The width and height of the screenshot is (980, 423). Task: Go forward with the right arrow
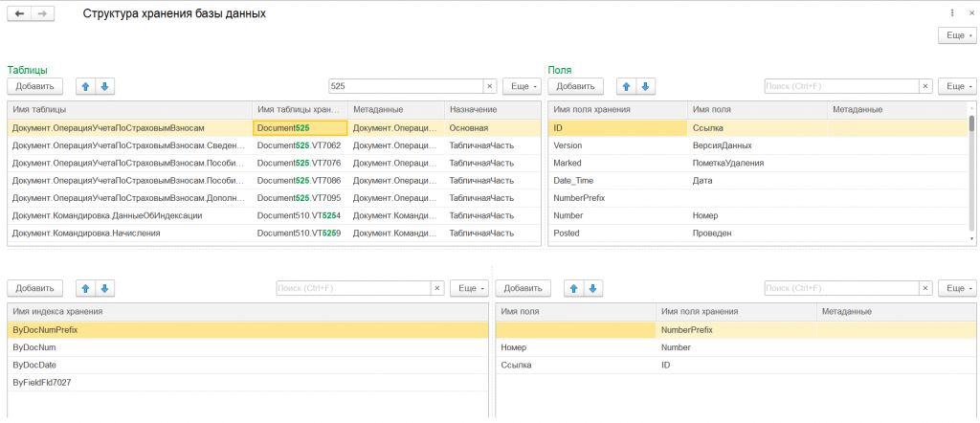pos(42,13)
